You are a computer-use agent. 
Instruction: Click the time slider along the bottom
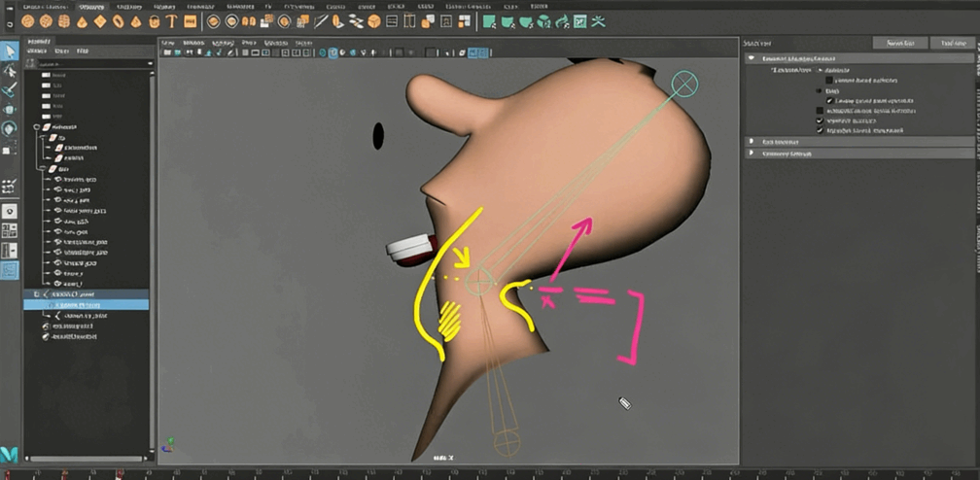pos(486,473)
